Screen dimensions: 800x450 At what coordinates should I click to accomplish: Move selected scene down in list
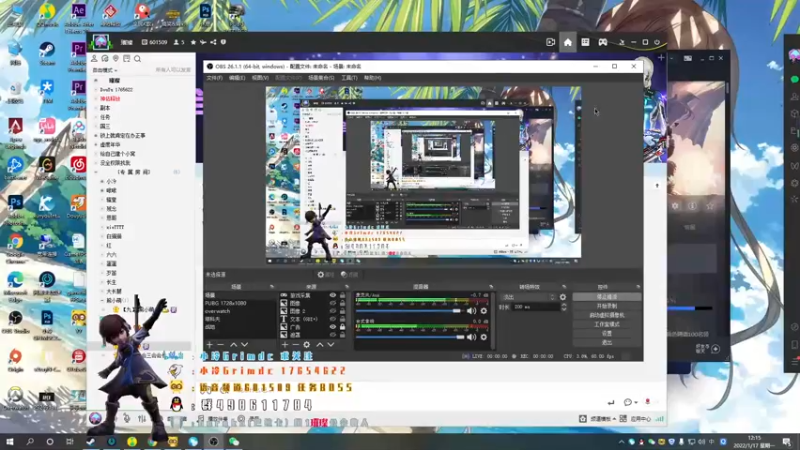click(244, 345)
